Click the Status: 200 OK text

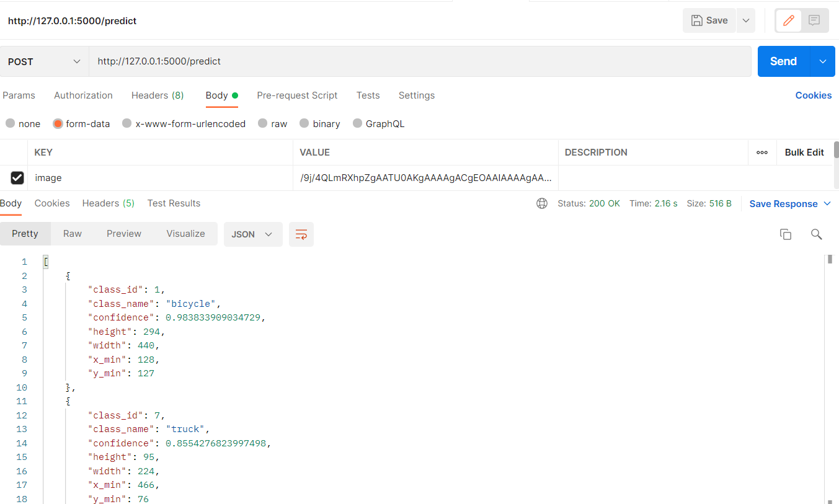(588, 203)
